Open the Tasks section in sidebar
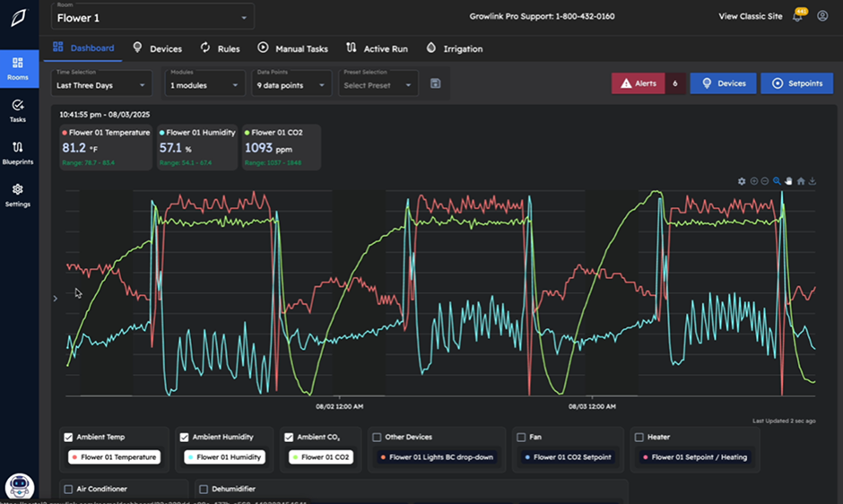 tap(18, 110)
